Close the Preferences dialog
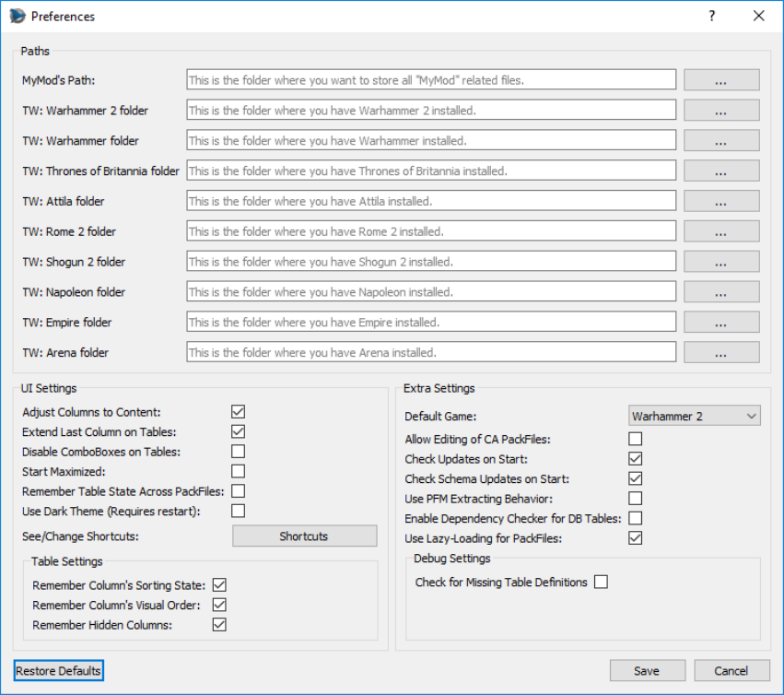 pos(758,16)
